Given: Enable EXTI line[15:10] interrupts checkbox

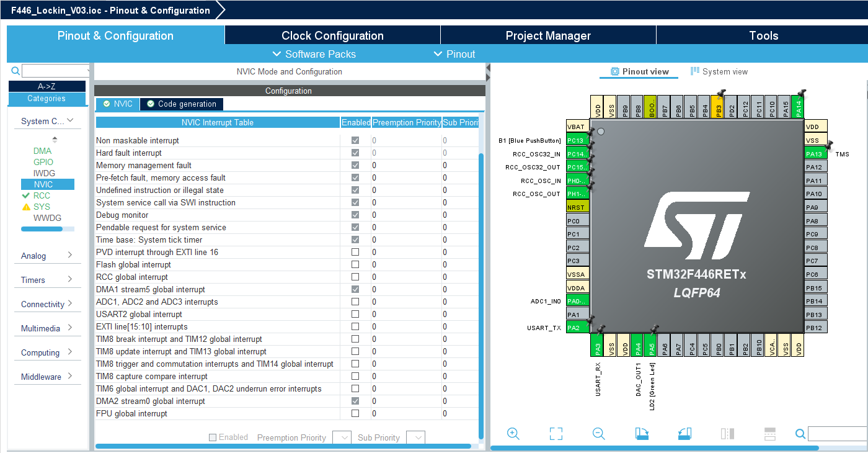Looking at the screenshot, I should coord(355,326).
